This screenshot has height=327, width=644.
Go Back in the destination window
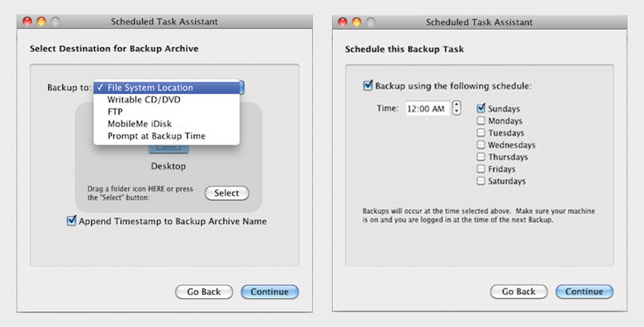tap(204, 291)
